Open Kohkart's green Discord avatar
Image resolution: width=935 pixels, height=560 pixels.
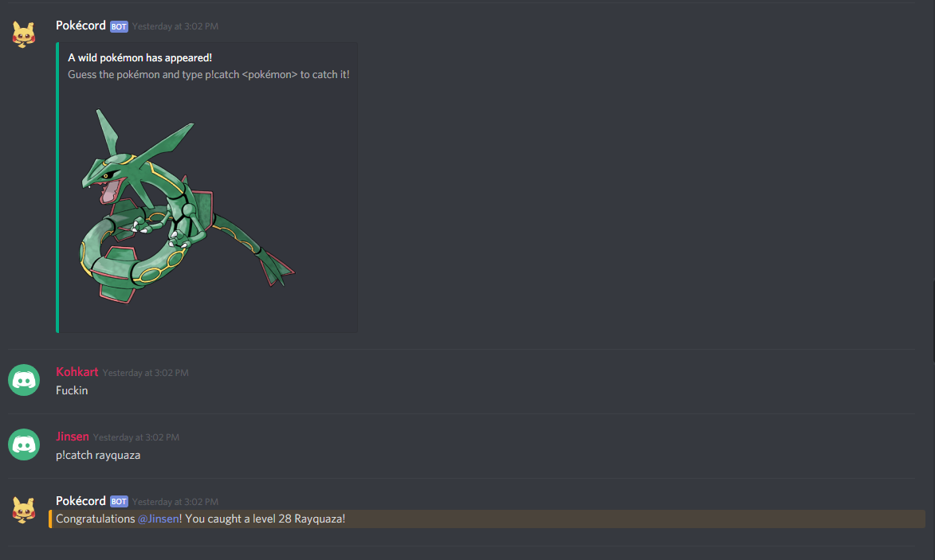(x=24, y=380)
